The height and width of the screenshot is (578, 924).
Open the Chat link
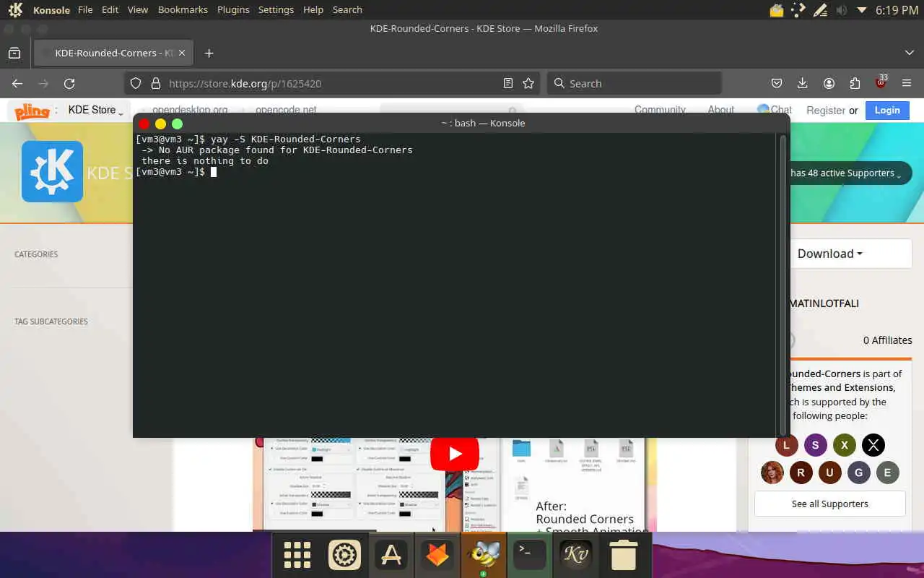(775, 110)
